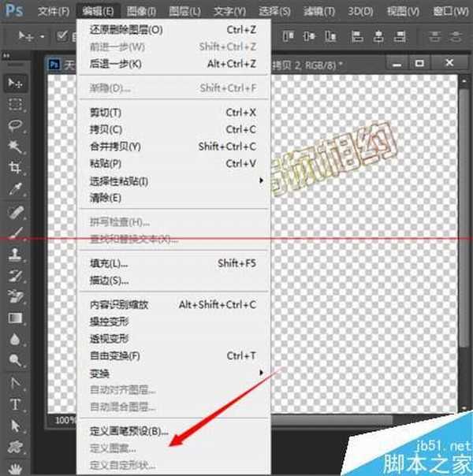Select the Custom Shape tool
473x476 pixels.
(x=15, y=447)
